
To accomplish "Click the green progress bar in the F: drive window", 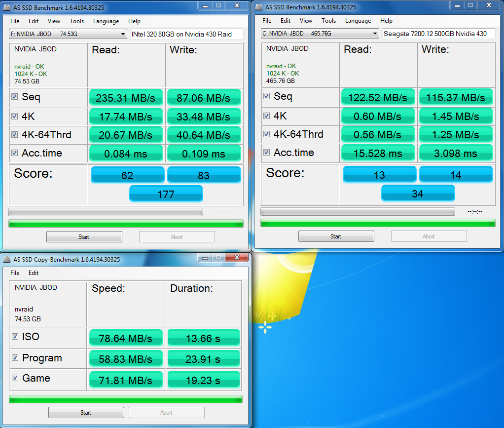I will pyautogui.click(x=126, y=224).
